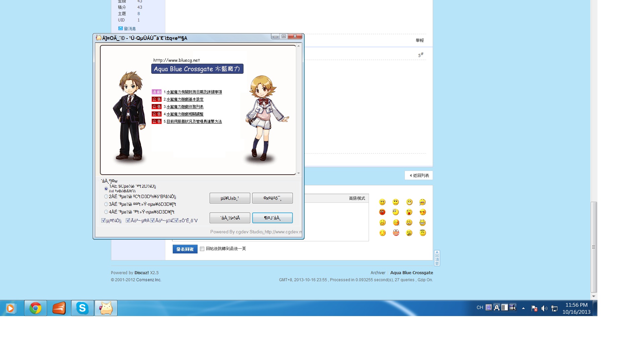Open the Archiver footer link

coord(378,273)
